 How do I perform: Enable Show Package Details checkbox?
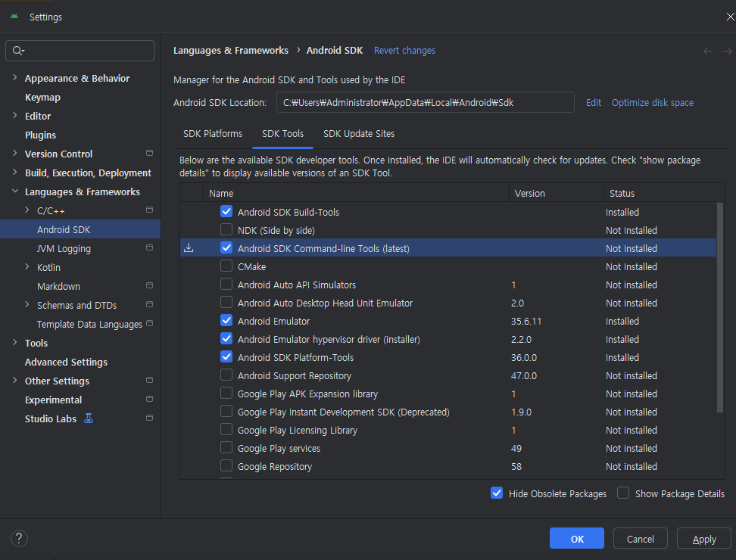point(623,493)
